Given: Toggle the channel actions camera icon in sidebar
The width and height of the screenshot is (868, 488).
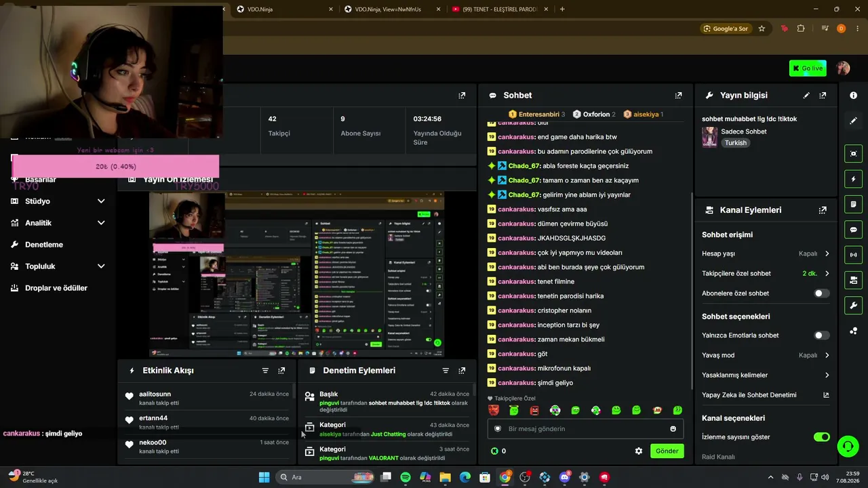Looking at the screenshot, I should coord(853,280).
